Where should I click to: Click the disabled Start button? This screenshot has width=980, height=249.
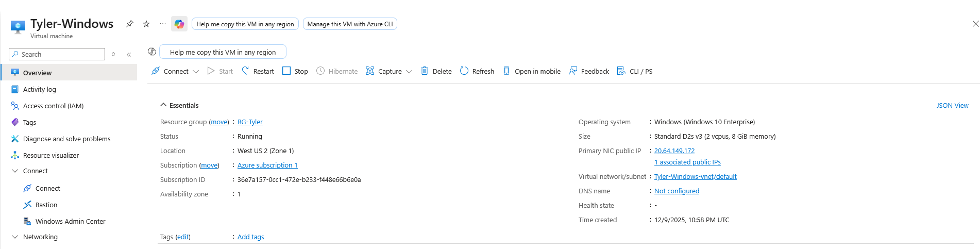[x=220, y=71]
